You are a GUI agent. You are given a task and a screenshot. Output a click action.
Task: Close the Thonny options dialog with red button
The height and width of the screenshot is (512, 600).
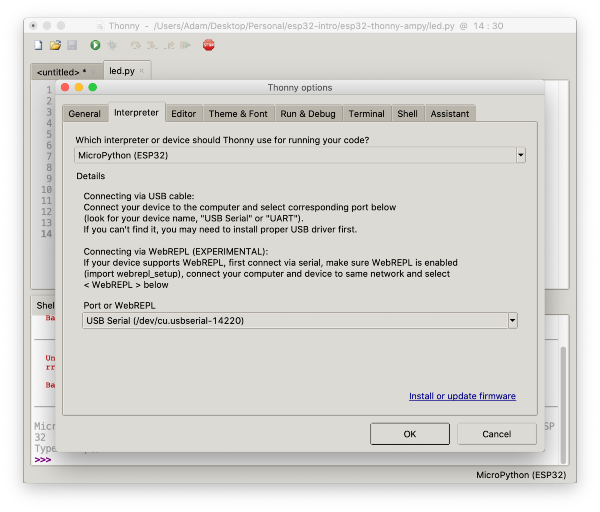pos(65,87)
